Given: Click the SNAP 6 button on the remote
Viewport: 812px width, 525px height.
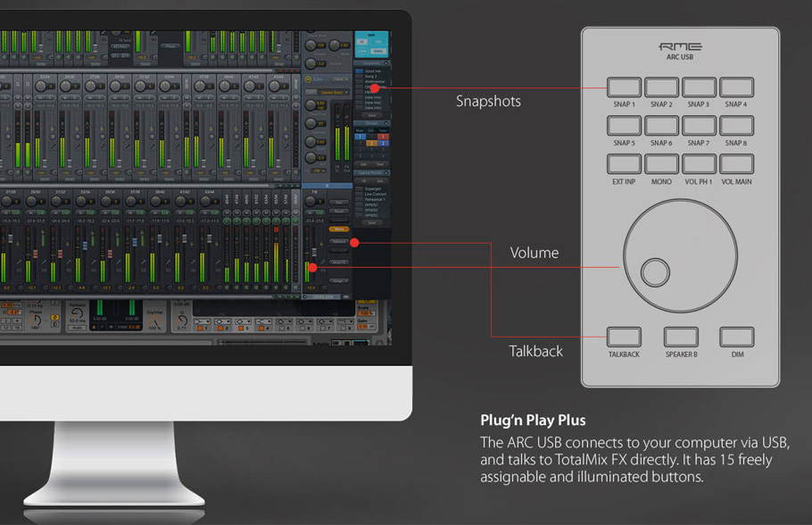Looking at the screenshot, I should click(x=661, y=125).
